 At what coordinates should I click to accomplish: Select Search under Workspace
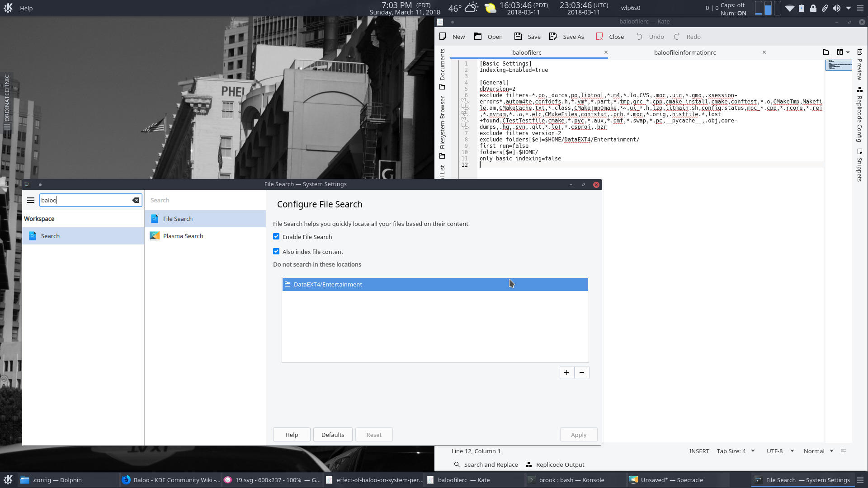[x=83, y=236]
